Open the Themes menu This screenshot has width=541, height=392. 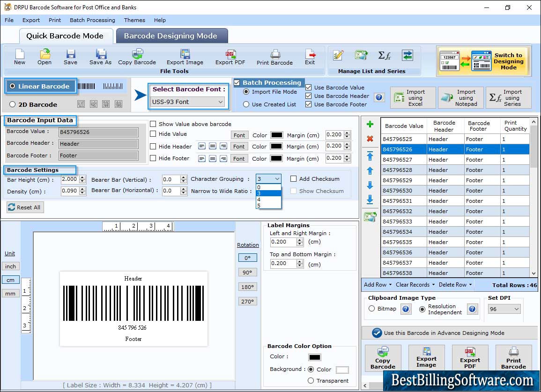tap(134, 20)
